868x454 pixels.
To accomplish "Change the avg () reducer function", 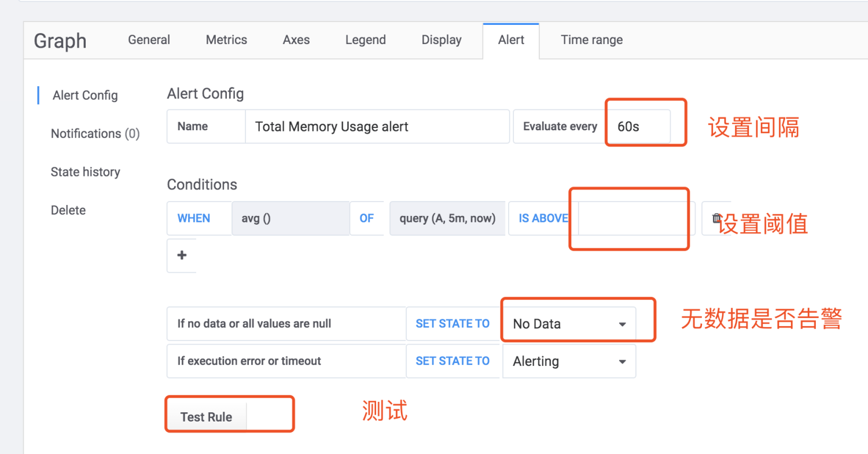I will (290, 218).
